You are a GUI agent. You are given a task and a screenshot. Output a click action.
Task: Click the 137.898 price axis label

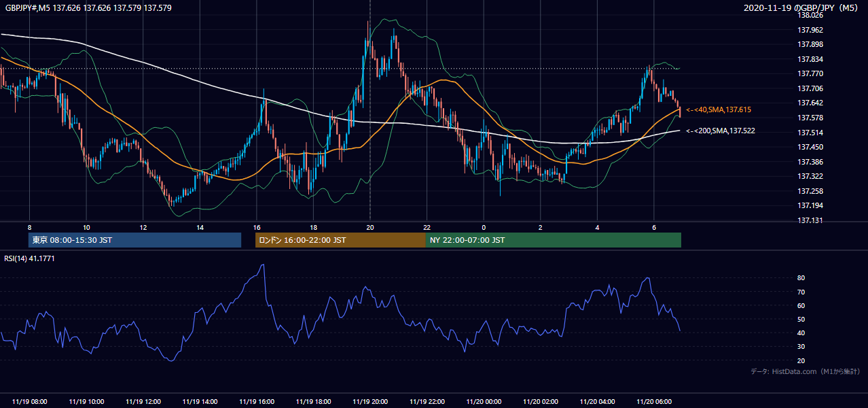pyautogui.click(x=810, y=44)
